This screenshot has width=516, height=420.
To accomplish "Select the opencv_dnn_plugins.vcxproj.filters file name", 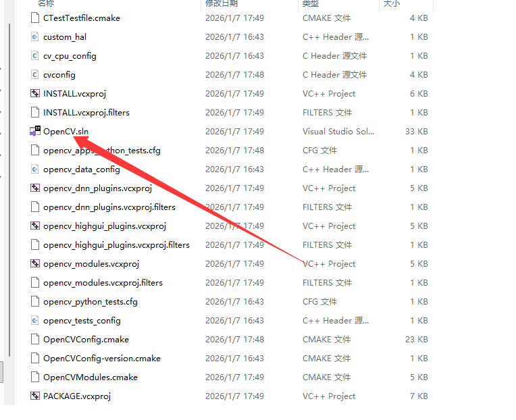I will coord(109,207).
